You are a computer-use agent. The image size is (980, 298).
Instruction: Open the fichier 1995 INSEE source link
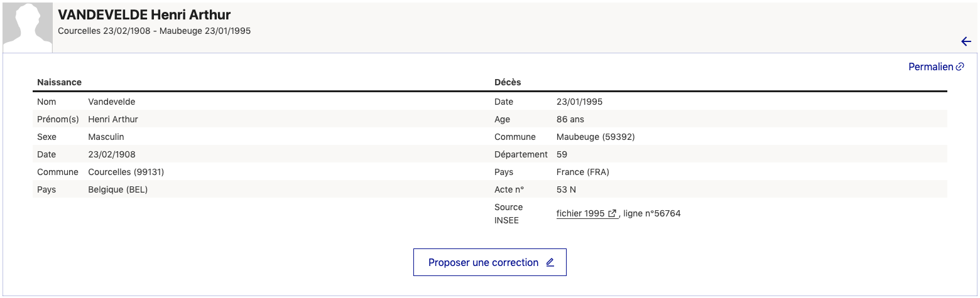587,213
